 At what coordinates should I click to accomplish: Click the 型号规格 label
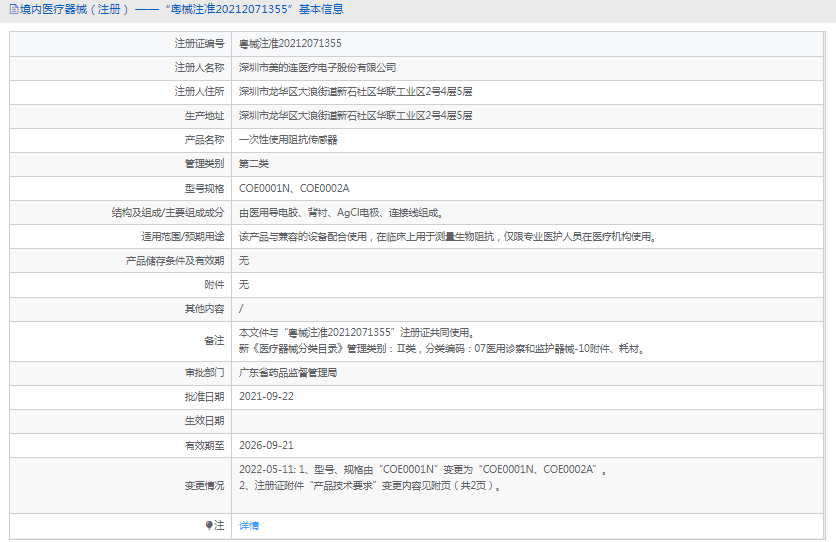pos(205,188)
